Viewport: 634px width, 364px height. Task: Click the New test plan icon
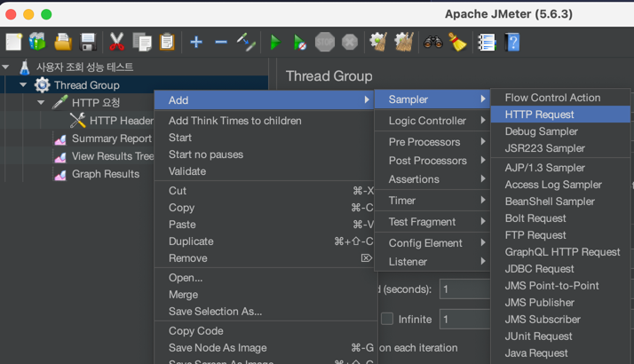(x=13, y=42)
